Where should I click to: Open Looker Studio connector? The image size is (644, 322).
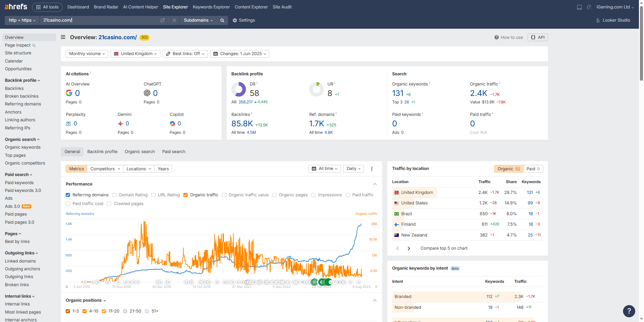(x=613, y=20)
